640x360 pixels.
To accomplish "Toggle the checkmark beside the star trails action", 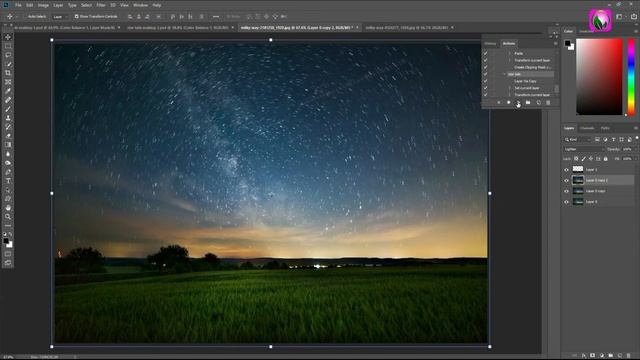I will [x=485, y=74].
